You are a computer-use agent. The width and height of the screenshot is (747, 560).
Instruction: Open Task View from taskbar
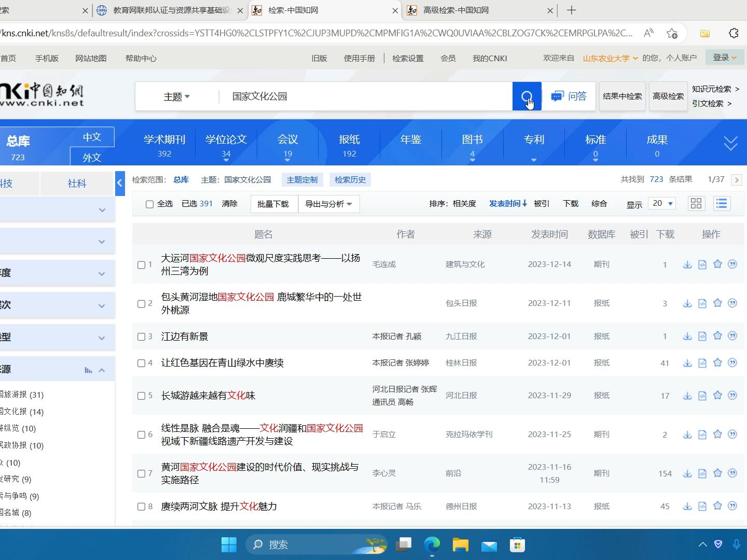coord(404,544)
